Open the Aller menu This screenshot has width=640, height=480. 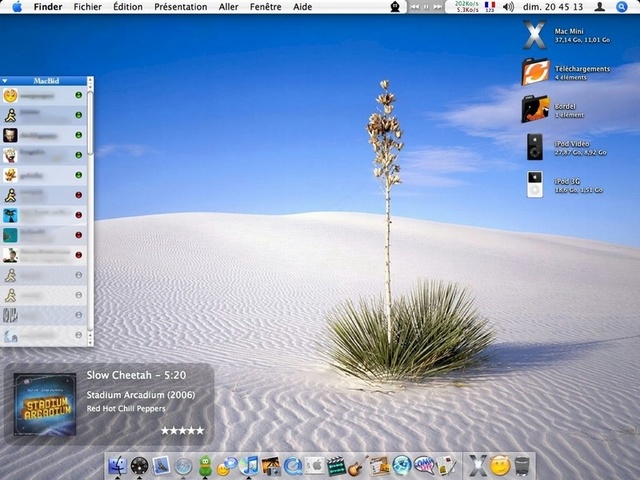pos(228,7)
